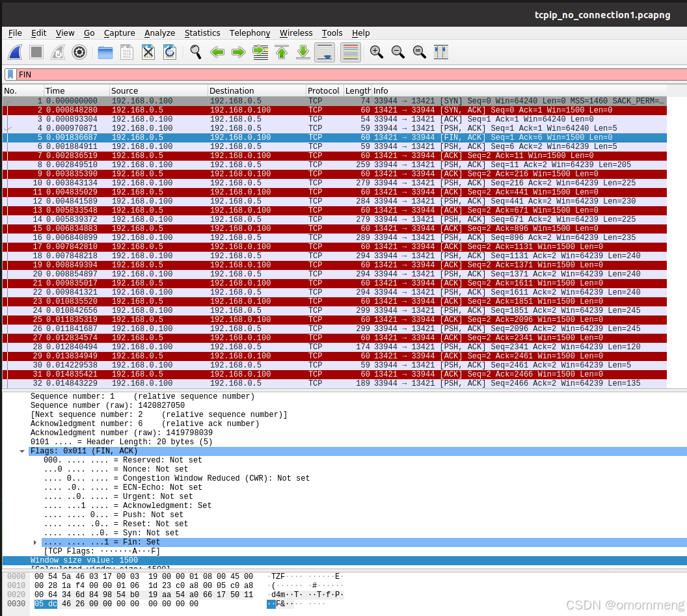Find a packet magnifier icon
Screen dimensions: 687x616
(x=195, y=52)
